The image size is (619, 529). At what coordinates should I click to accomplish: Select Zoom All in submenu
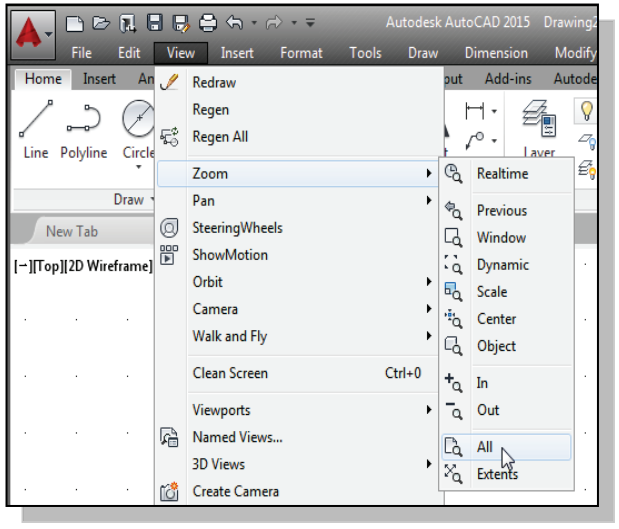[x=506, y=447]
